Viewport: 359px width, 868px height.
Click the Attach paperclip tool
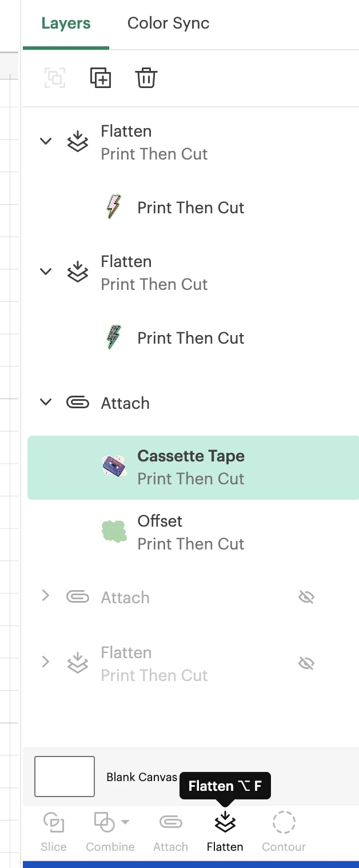tap(170, 823)
